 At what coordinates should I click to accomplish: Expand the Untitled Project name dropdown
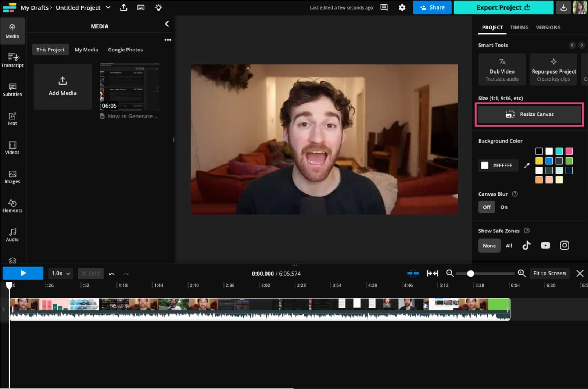(108, 7)
